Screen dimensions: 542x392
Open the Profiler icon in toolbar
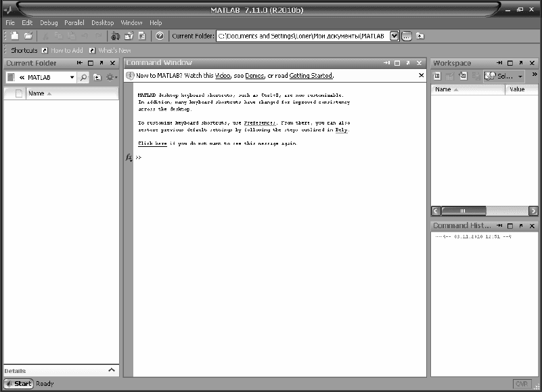[x=142, y=36]
